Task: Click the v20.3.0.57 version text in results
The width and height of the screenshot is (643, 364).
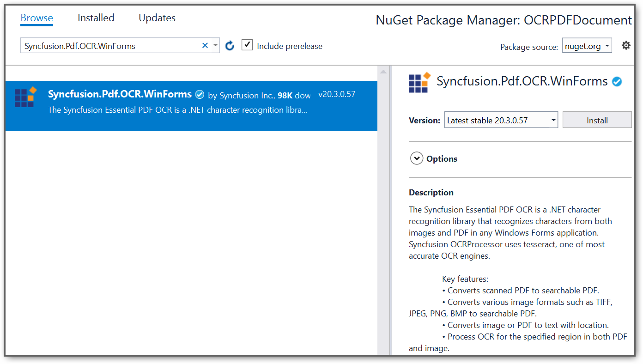Action: pos(337,94)
